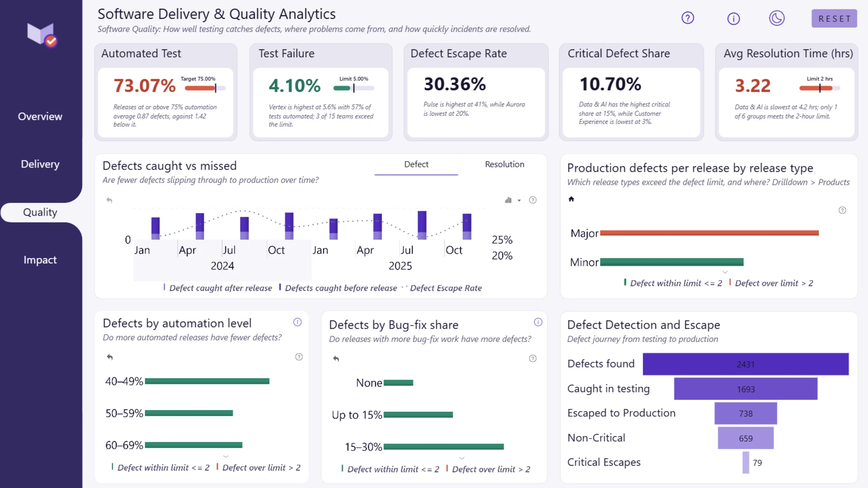This screenshot has height=488, width=868.
Task: Click the info icon in the header
Action: [x=733, y=19]
